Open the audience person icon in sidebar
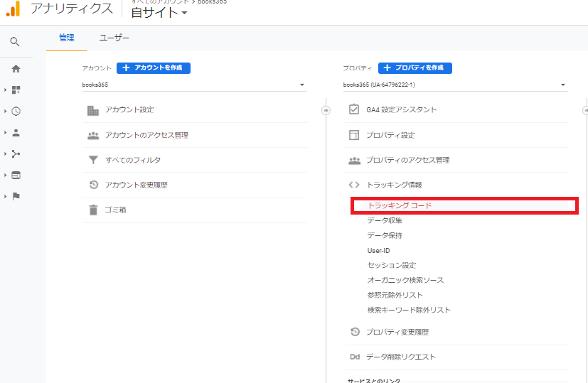The image size is (588, 383). click(16, 132)
